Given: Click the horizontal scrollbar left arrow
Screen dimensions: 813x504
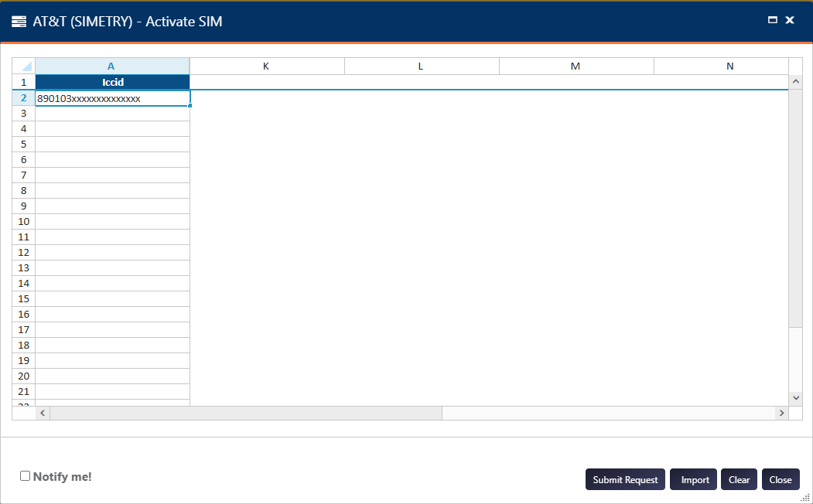Looking at the screenshot, I should [43, 413].
